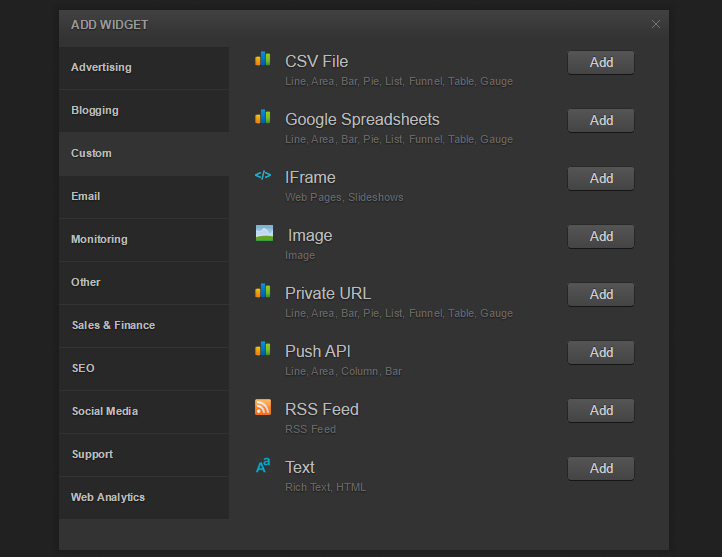
Task: Switch to the Social Media category
Action: click(x=144, y=412)
